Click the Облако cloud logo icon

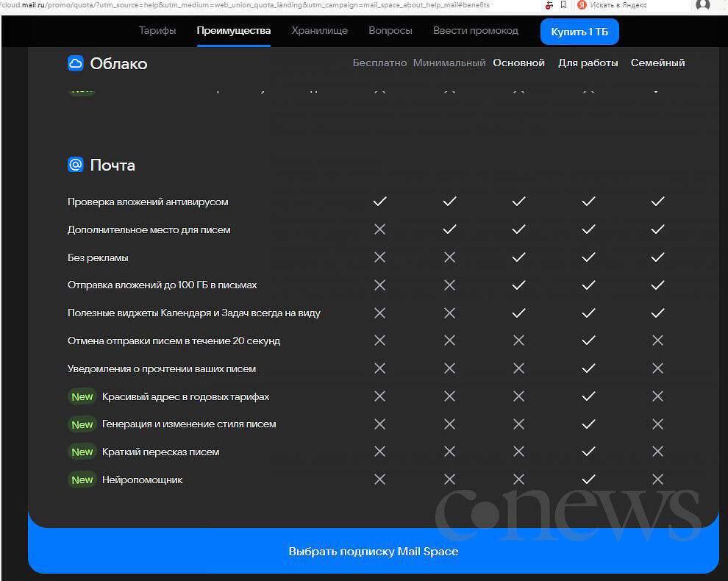(x=75, y=63)
